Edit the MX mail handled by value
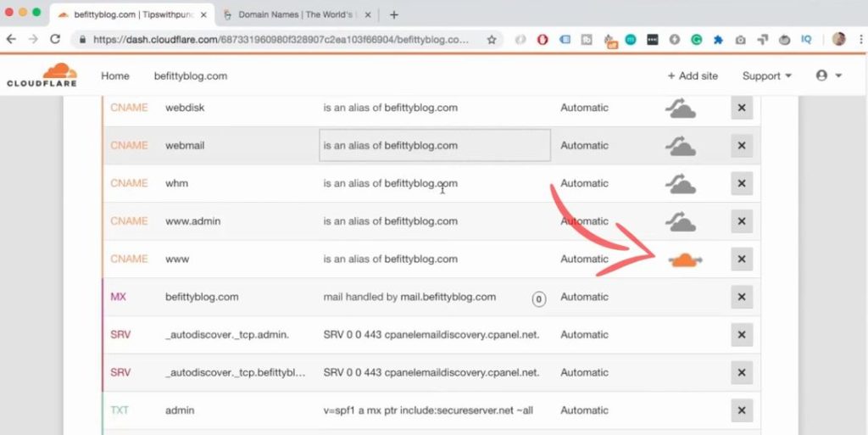This screenshot has height=435, width=868. 409,297
